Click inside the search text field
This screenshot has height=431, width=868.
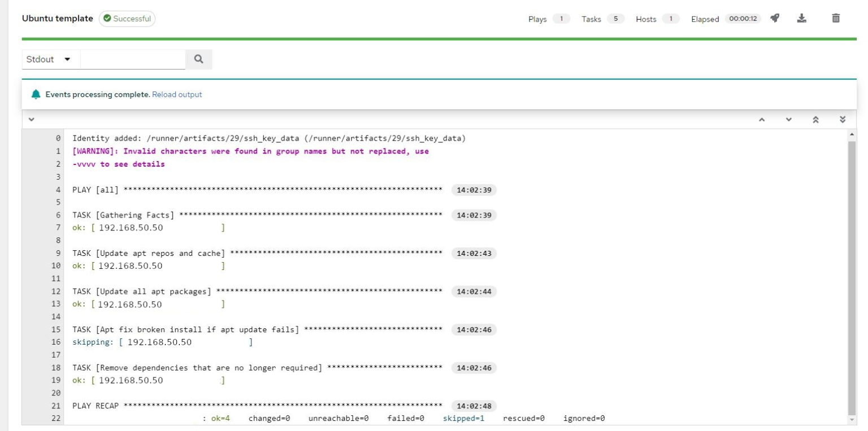pyautogui.click(x=133, y=59)
